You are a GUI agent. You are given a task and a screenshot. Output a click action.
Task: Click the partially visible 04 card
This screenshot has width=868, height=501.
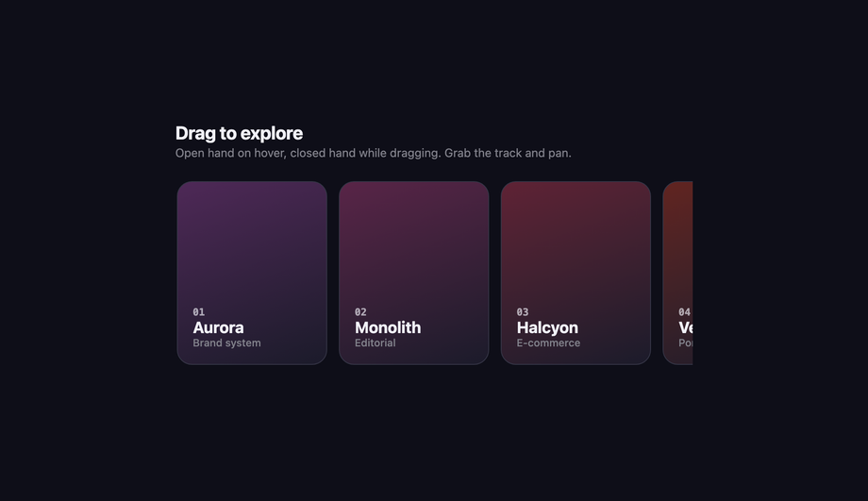677,273
